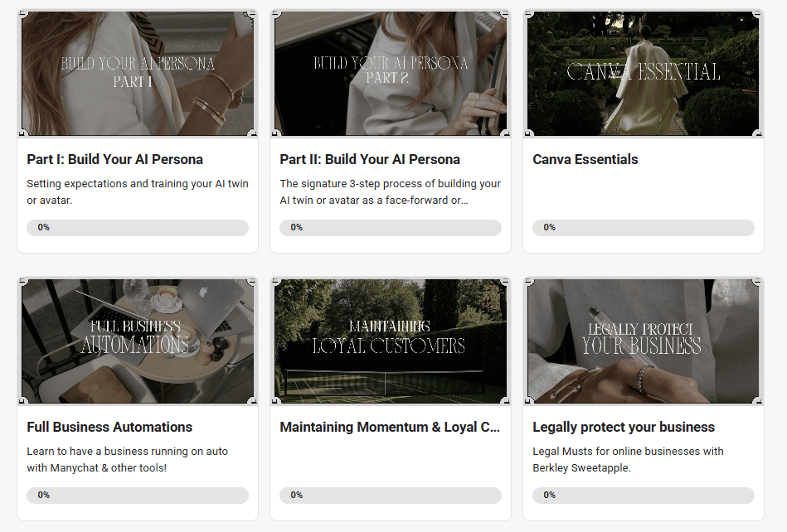787x532 pixels.
Task: Click the Part I progress bar at 0%
Action: click(137, 228)
